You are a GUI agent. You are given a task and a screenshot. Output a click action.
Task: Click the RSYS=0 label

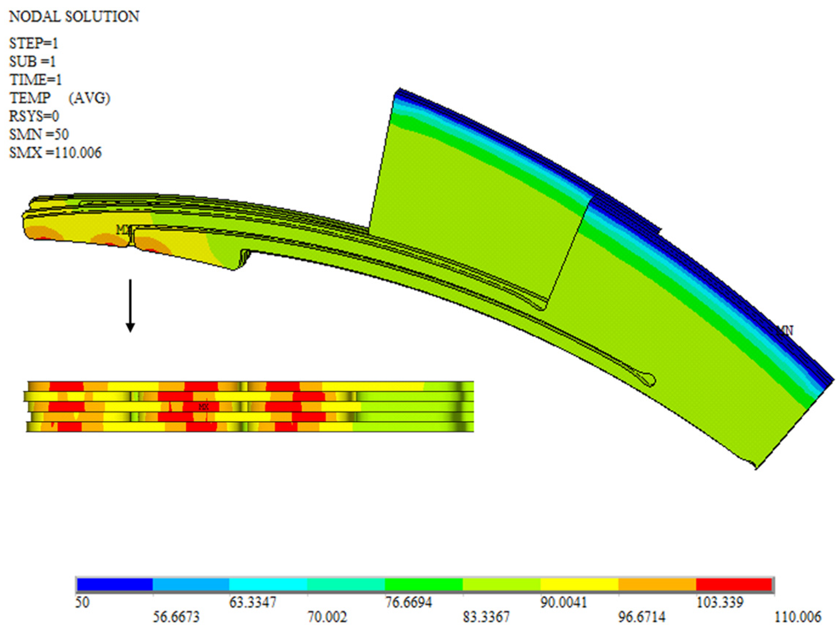coord(34,116)
